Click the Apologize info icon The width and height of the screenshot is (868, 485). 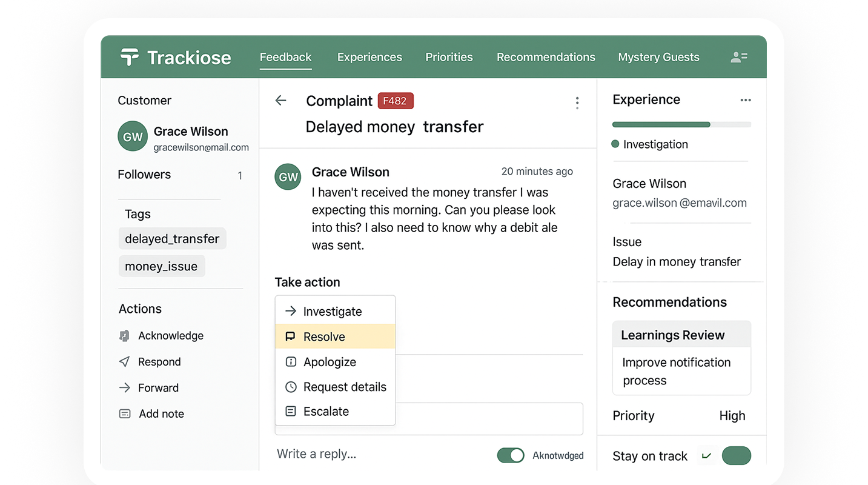pos(290,362)
